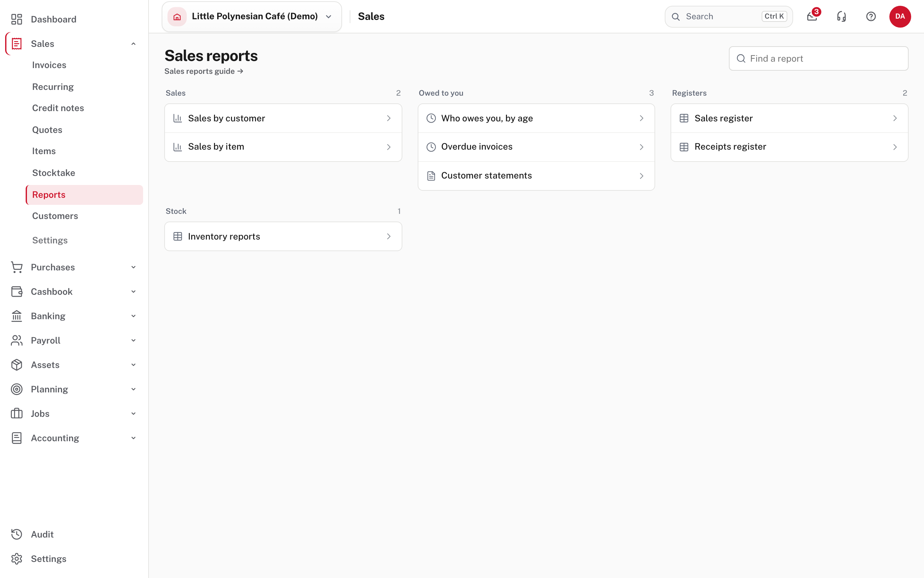The width and height of the screenshot is (924, 578).
Task: Click the Assets box icon
Action: point(16,365)
